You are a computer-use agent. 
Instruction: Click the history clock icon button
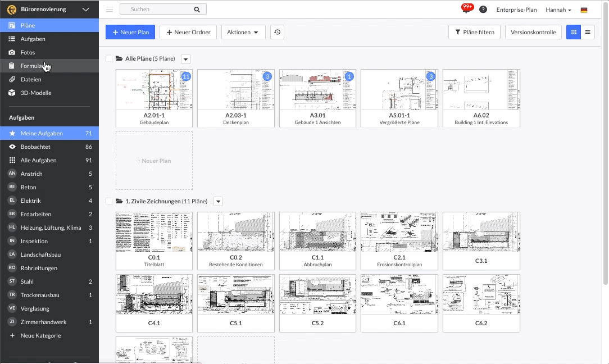click(278, 32)
